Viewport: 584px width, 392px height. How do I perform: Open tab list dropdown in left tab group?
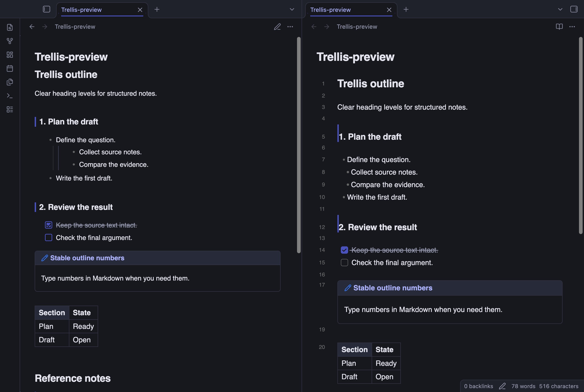[x=292, y=10]
